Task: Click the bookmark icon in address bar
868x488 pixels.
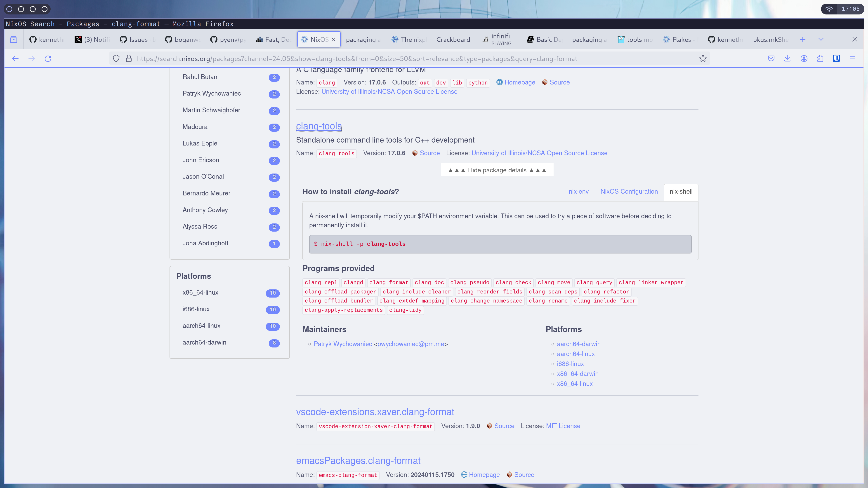Action: point(703,58)
